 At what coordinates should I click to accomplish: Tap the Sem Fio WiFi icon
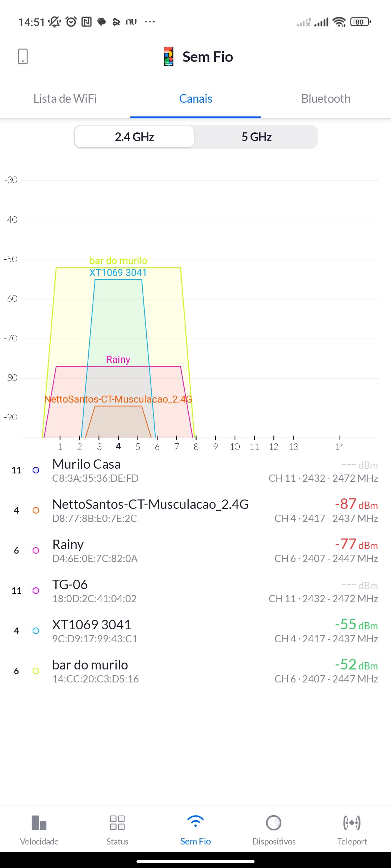195,822
